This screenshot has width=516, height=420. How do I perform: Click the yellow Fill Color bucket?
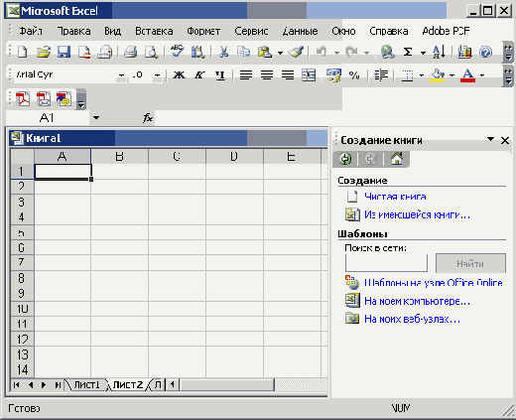(438, 75)
